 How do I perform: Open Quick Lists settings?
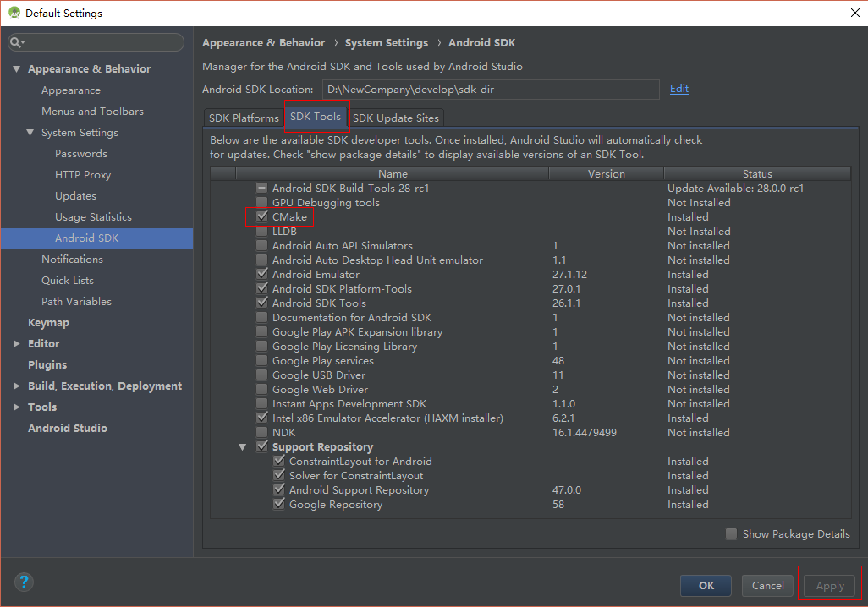pyautogui.click(x=68, y=280)
